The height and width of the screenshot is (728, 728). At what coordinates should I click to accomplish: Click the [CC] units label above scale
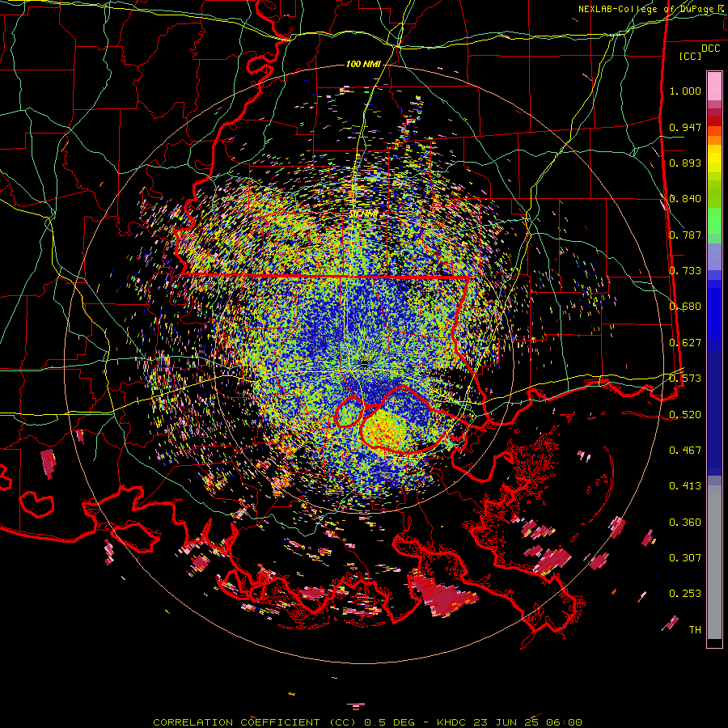691,56
